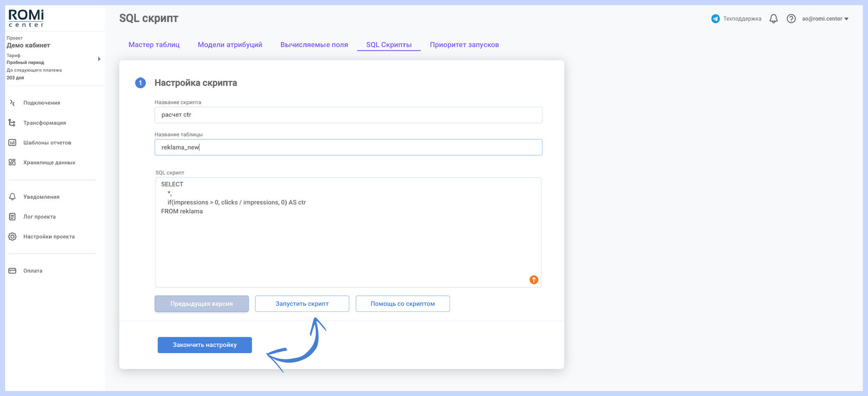The width and height of the screenshot is (868, 396).
Task: Expand the project tariff arrow in sidebar
Action: pyautogui.click(x=99, y=59)
